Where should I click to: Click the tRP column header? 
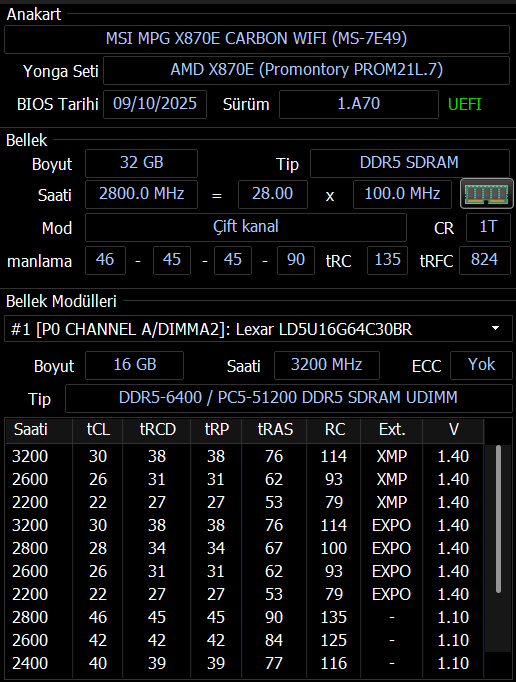216,430
